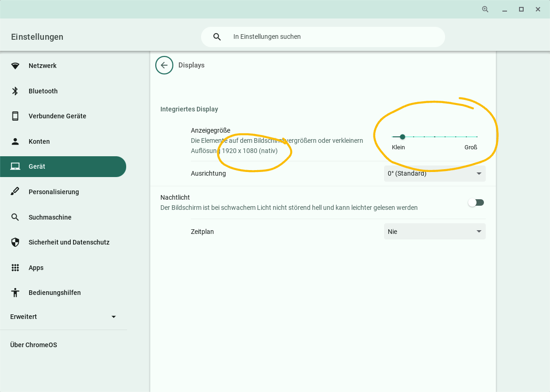Open Suchmaschine settings
The image size is (550, 392).
pyautogui.click(x=63, y=217)
